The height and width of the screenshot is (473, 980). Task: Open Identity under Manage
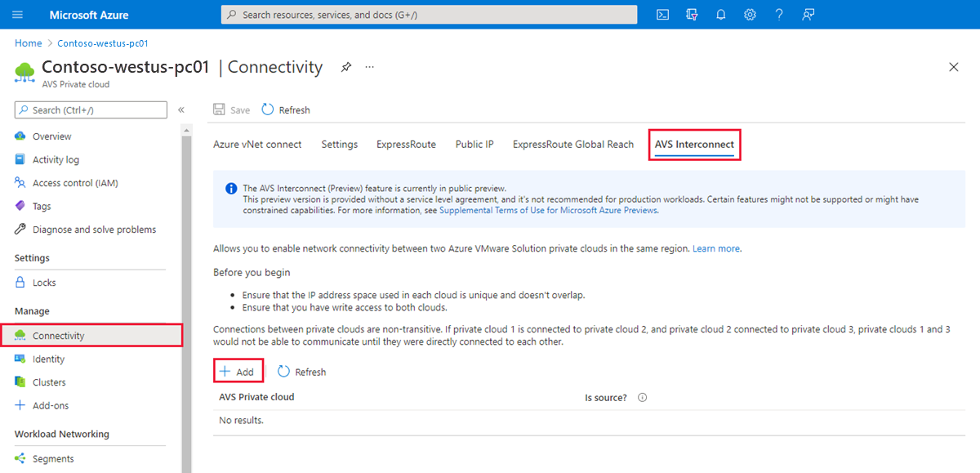(x=48, y=359)
